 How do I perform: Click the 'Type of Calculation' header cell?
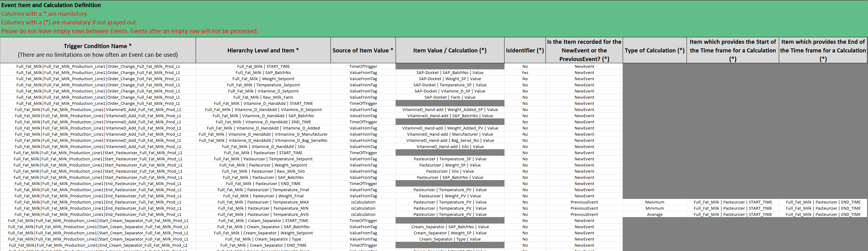[x=654, y=50]
